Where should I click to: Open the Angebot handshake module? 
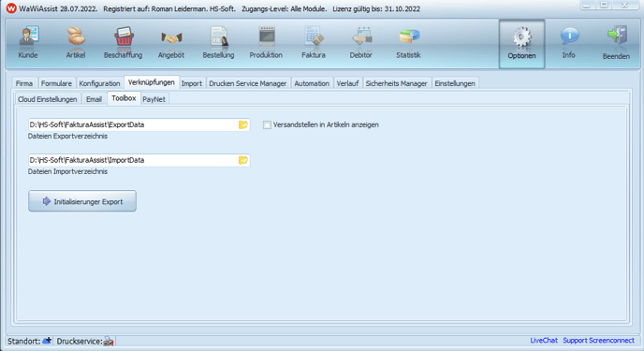coord(171,43)
